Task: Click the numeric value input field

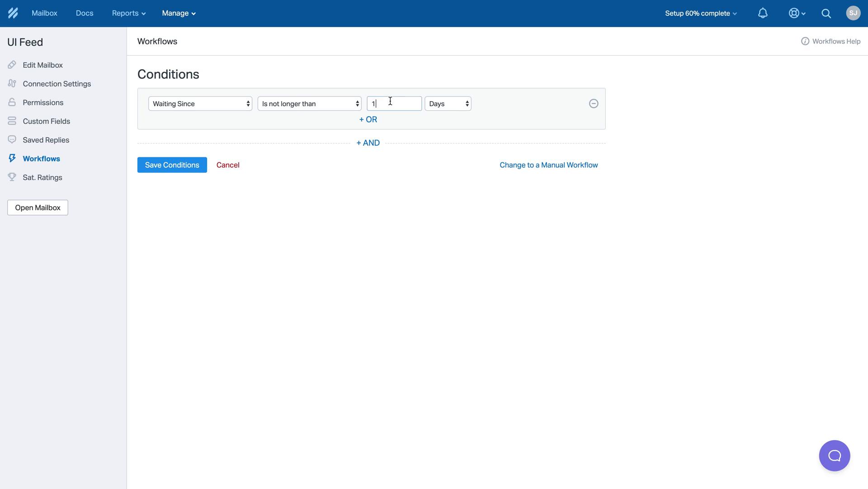Action: click(393, 103)
